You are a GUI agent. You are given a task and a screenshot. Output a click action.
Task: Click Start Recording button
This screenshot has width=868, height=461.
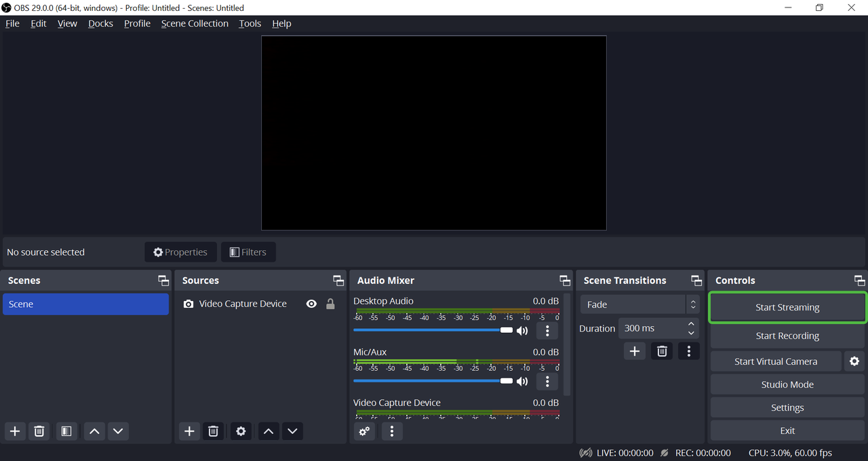pos(787,336)
